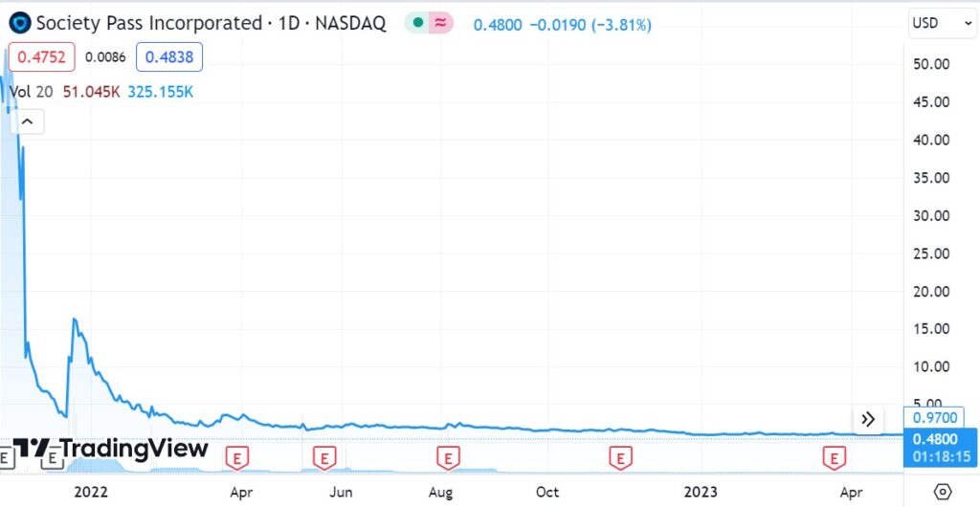The height and width of the screenshot is (507, 980).
Task: Click the 2022 label on the time axis
Action: coord(91,492)
